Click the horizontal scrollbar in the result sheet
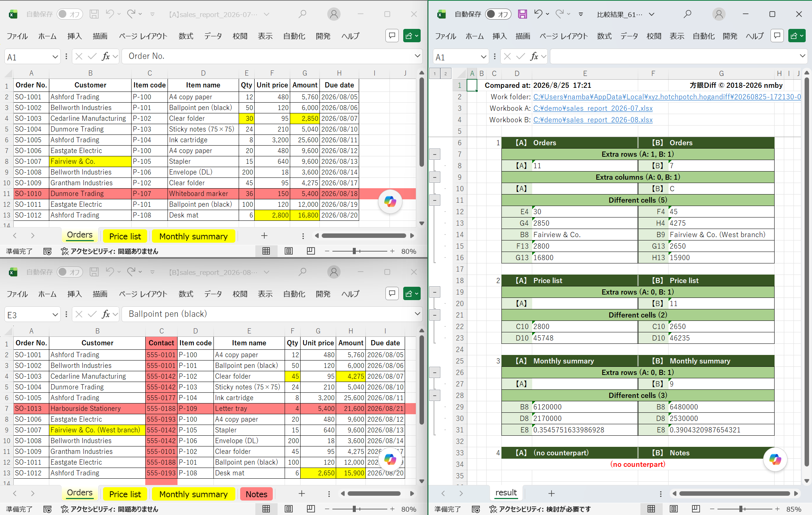The image size is (812, 515). coord(735,494)
